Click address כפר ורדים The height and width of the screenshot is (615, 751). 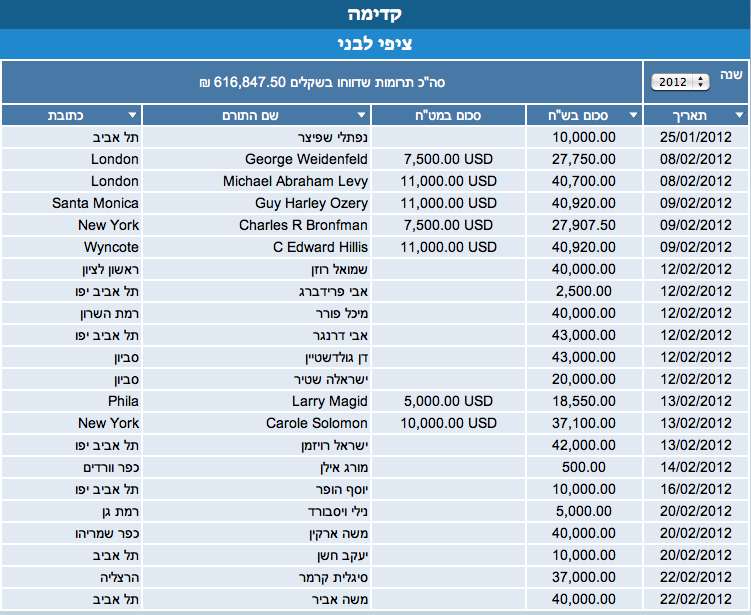[111, 467]
